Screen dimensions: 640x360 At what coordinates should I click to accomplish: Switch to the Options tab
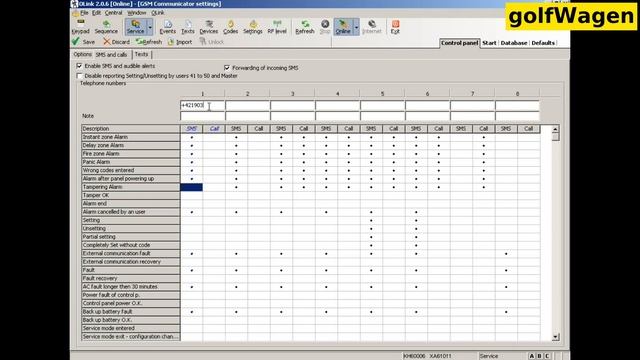click(x=82, y=54)
